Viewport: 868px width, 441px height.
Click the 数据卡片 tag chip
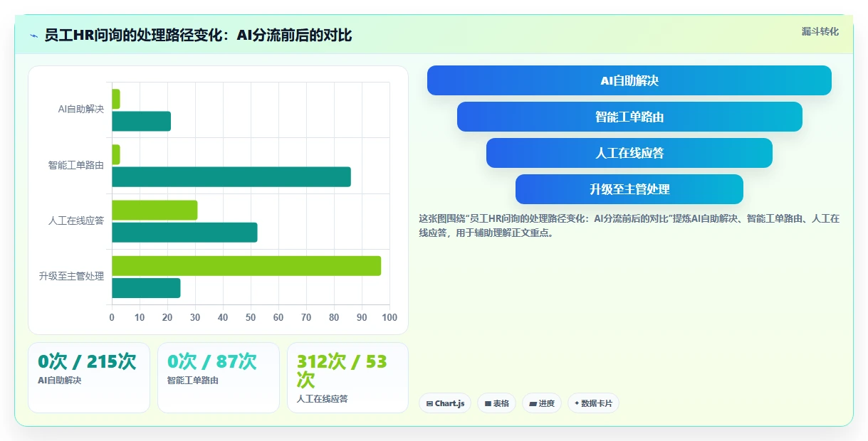click(593, 403)
